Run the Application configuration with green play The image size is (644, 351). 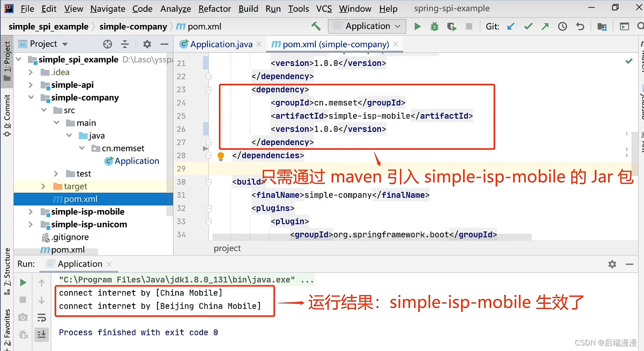click(x=417, y=26)
